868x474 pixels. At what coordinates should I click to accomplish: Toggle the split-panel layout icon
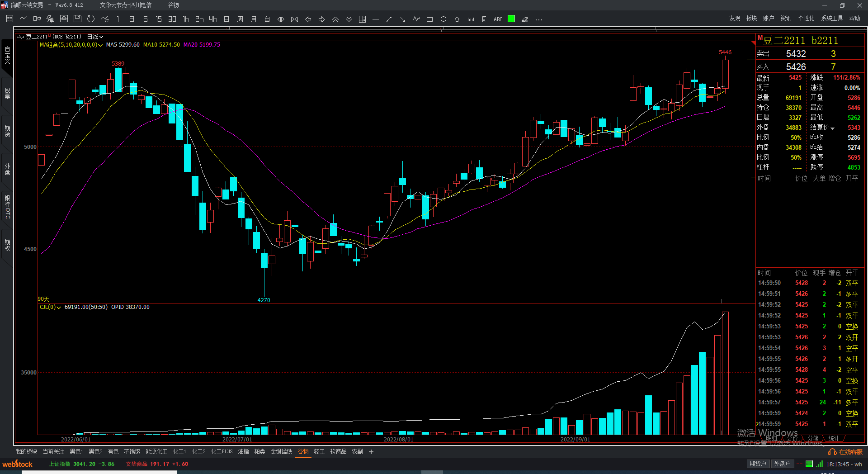[x=362, y=19]
